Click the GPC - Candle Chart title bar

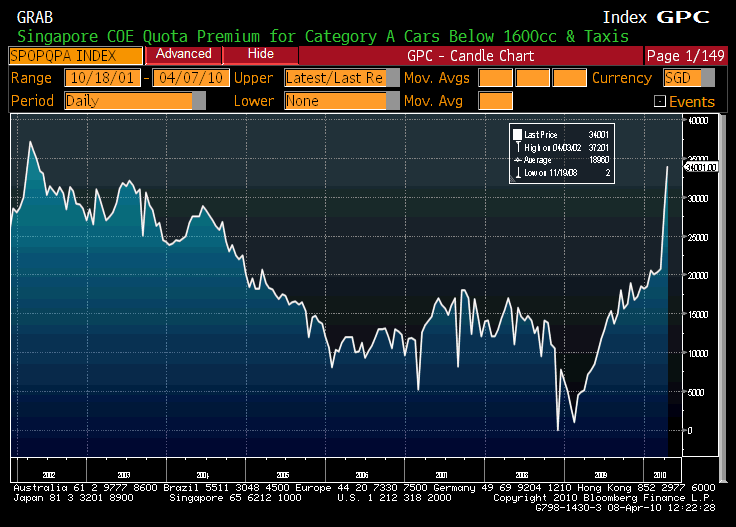[471, 56]
